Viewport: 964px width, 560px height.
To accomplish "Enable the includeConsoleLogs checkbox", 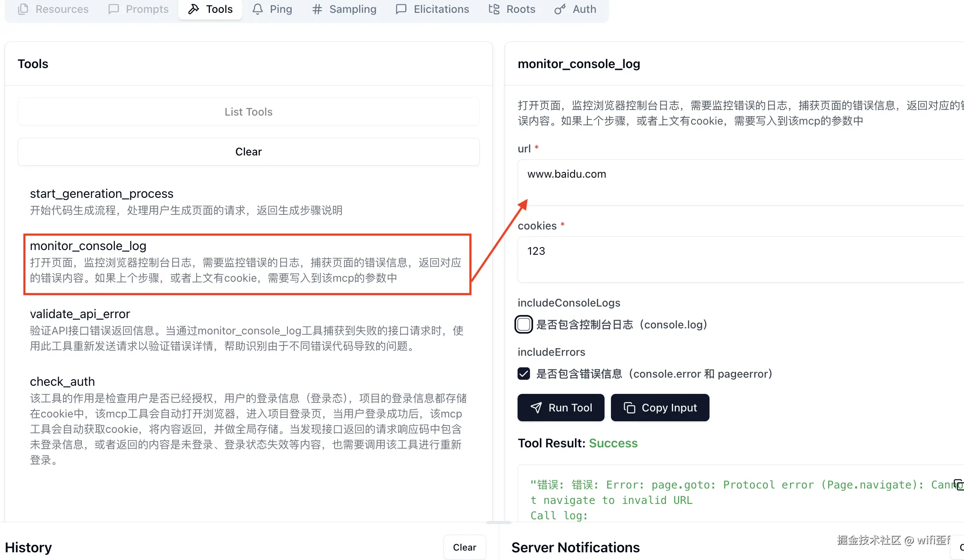I will click(524, 325).
